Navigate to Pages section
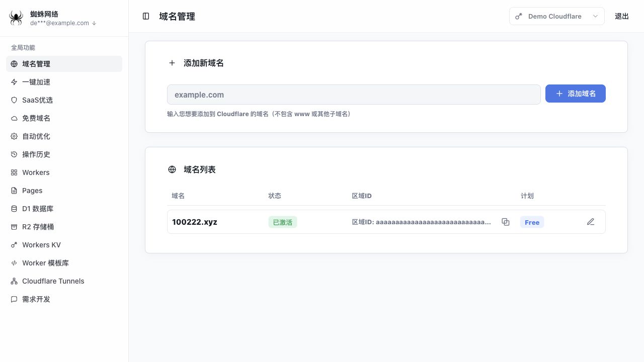The height and width of the screenshot is (362, 644). 64,191
